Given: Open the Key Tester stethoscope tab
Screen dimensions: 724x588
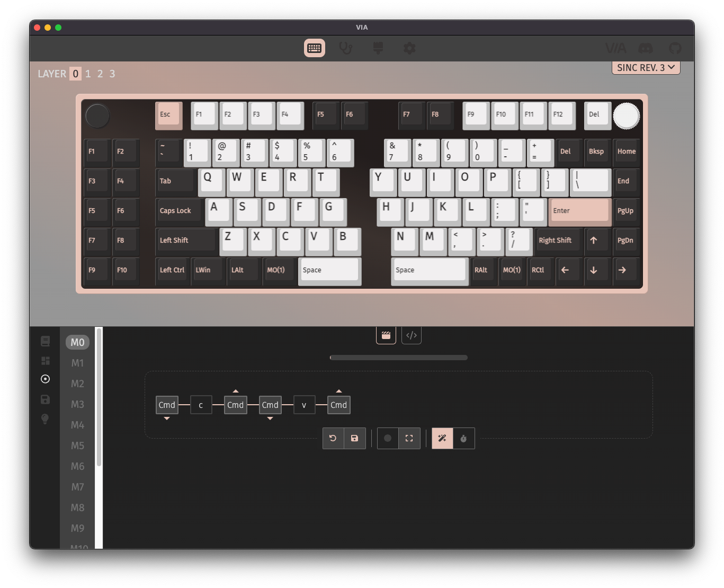Looking at the screenshot, I should click(x=346, y=48).
